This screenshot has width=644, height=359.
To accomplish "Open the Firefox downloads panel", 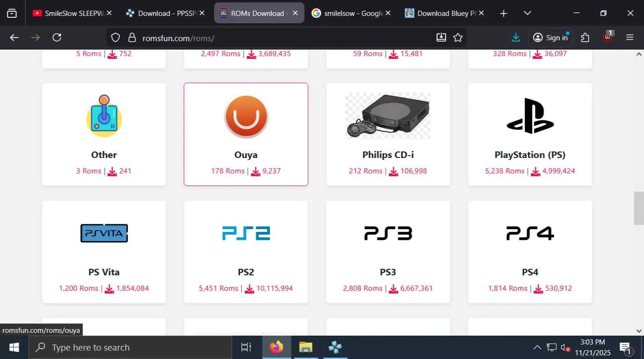I will (x=516, y=37).
